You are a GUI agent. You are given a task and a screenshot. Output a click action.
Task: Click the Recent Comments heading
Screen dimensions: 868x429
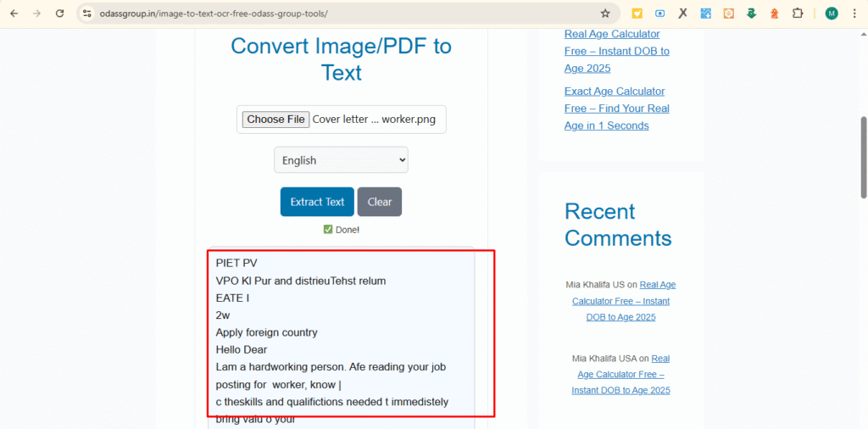click(618, 225)
